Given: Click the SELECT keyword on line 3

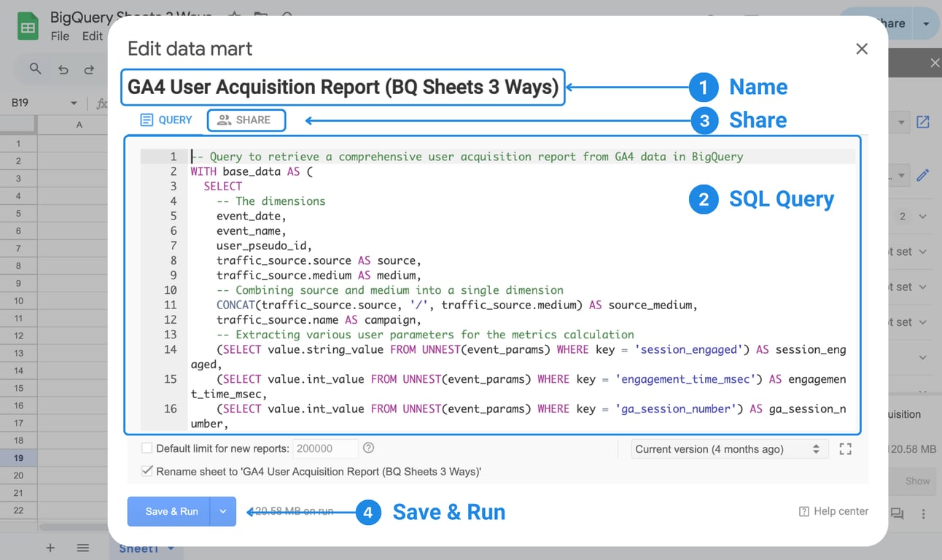Looking at the screenshot, I should [223, 186].
